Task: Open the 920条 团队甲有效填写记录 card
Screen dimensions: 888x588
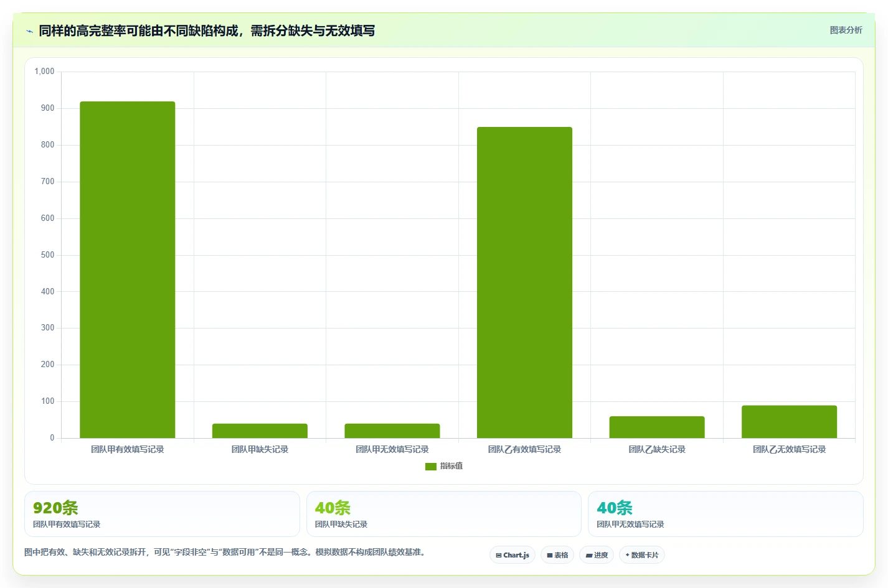Action: [162, 514]
